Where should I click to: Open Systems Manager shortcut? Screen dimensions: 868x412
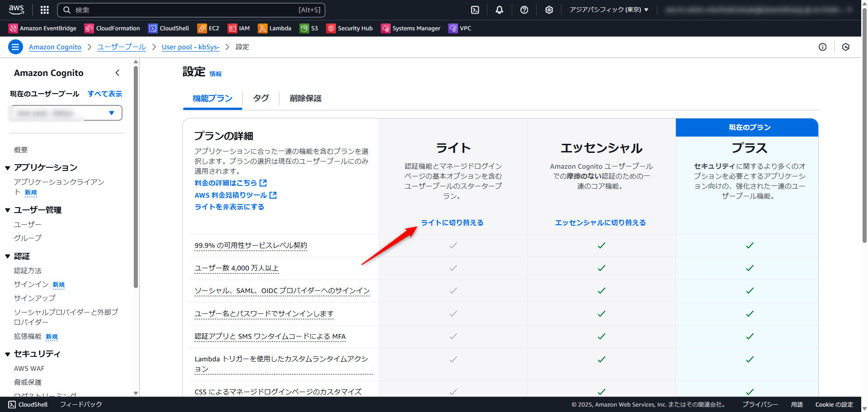(410, 28)
